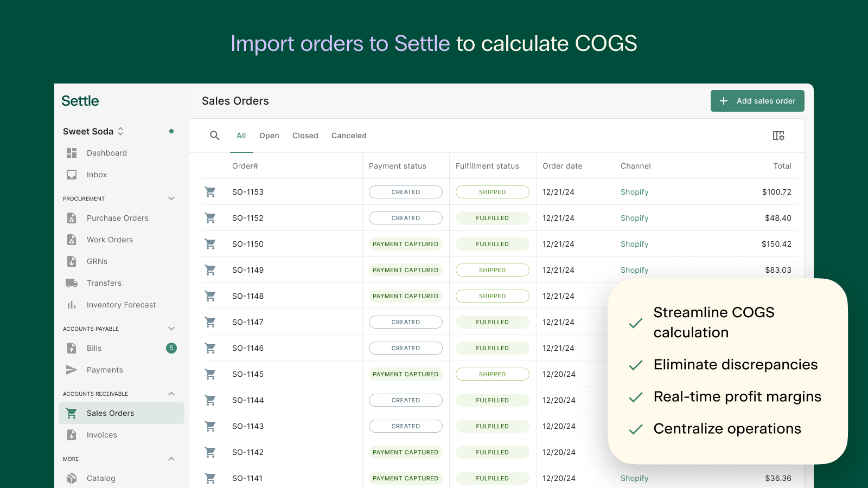Select the Open orders tab

(x=269, y=136)
